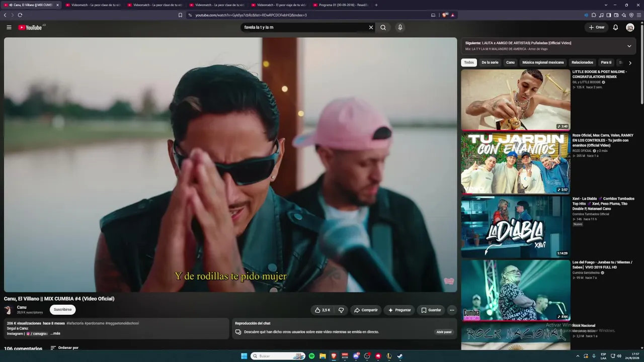
Task: Go to YouTube home via the logo
Action: [30, 28]
